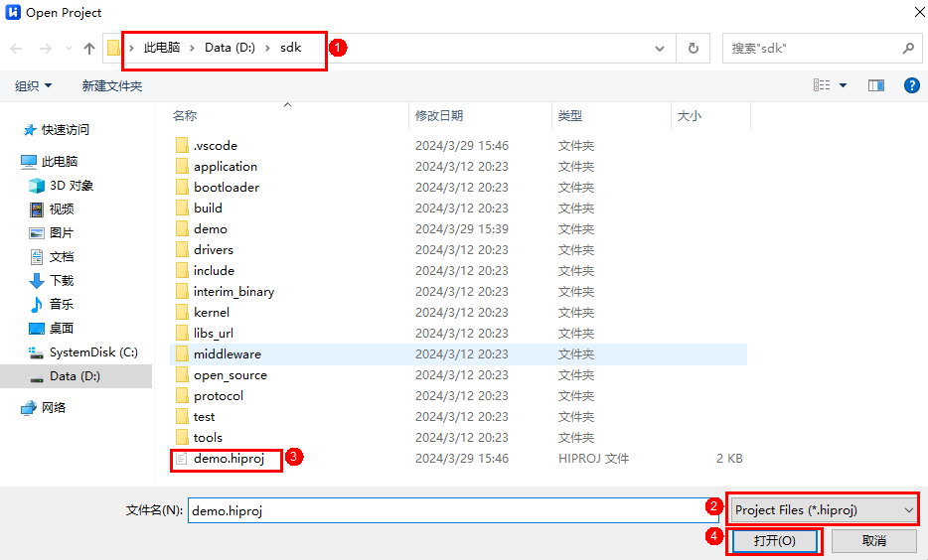This screenshot has height=560, width=928.
Task: Open the 3D 对象 folder in sidebar
Action: 71,186
